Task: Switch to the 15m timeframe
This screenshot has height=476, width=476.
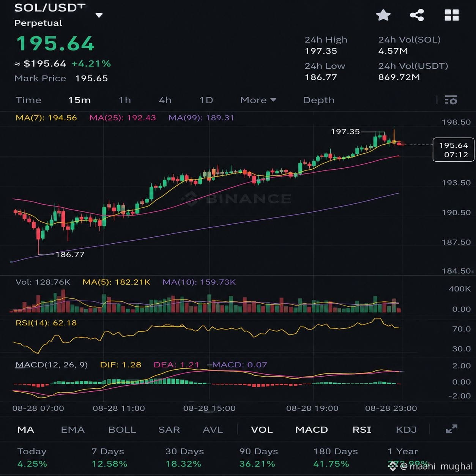Action: point(79,100)
